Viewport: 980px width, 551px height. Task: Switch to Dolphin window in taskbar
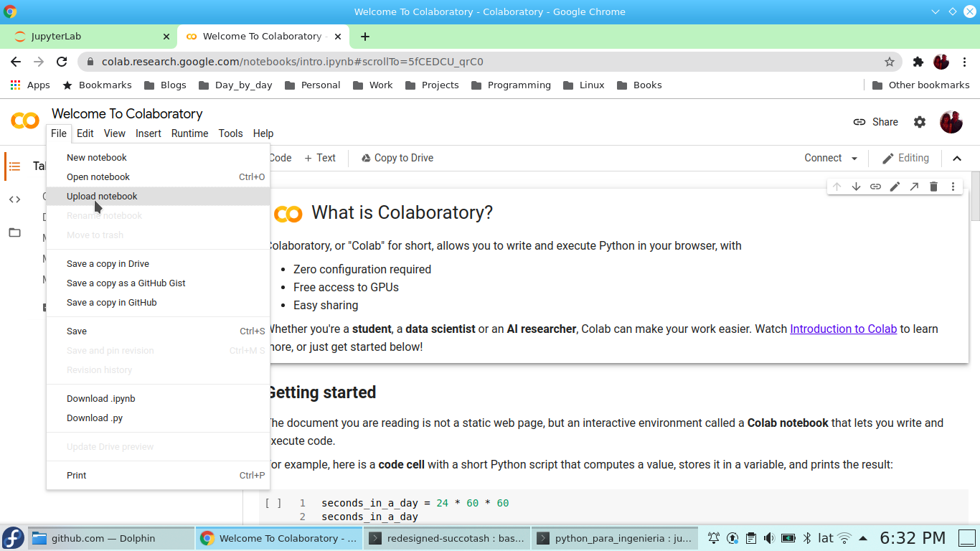[x=110, y=538]
